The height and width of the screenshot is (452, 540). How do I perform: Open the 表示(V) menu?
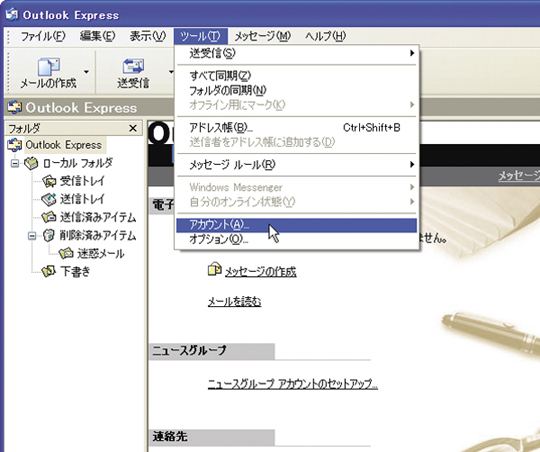(x=148, y=36)
